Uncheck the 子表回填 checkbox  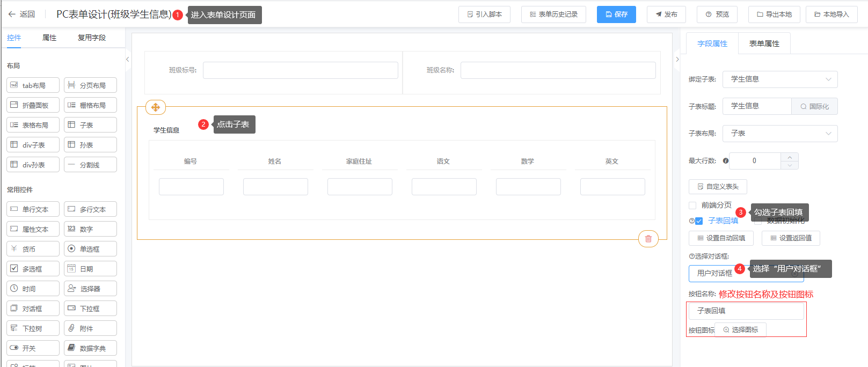pyautogui.click(x=699, y=221)
